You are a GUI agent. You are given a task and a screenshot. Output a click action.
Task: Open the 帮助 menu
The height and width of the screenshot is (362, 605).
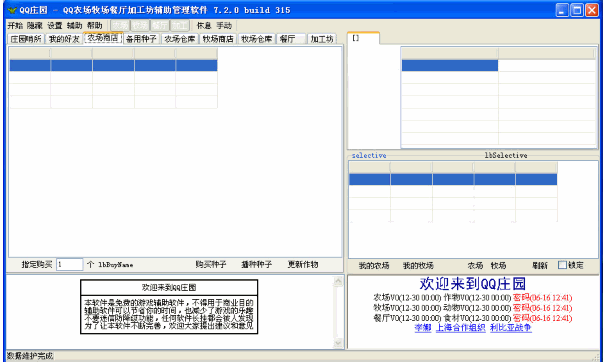pyautogui.click(x=95, y=25)
